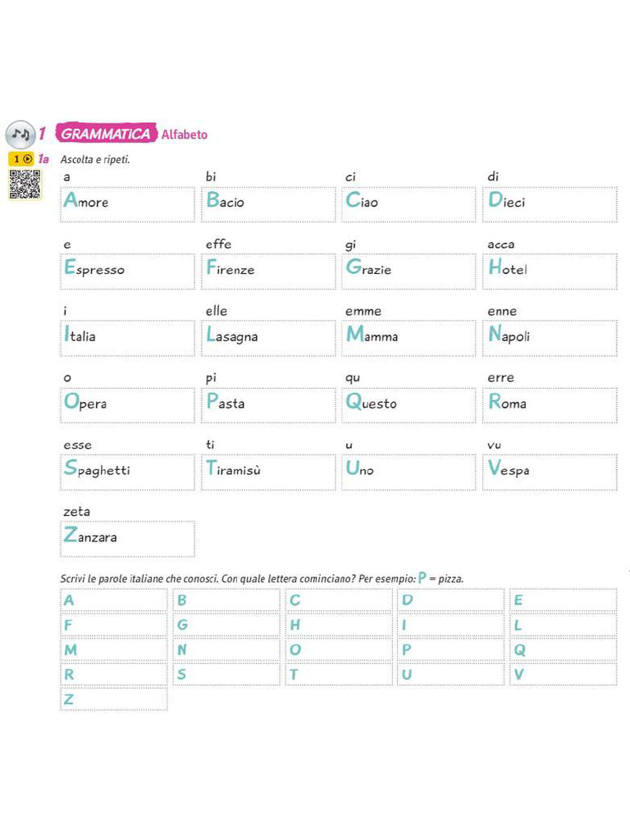The width and height of the screenshot is (630, 840).
Task: Play audio track 1 button
Action: tap(22, 159)
